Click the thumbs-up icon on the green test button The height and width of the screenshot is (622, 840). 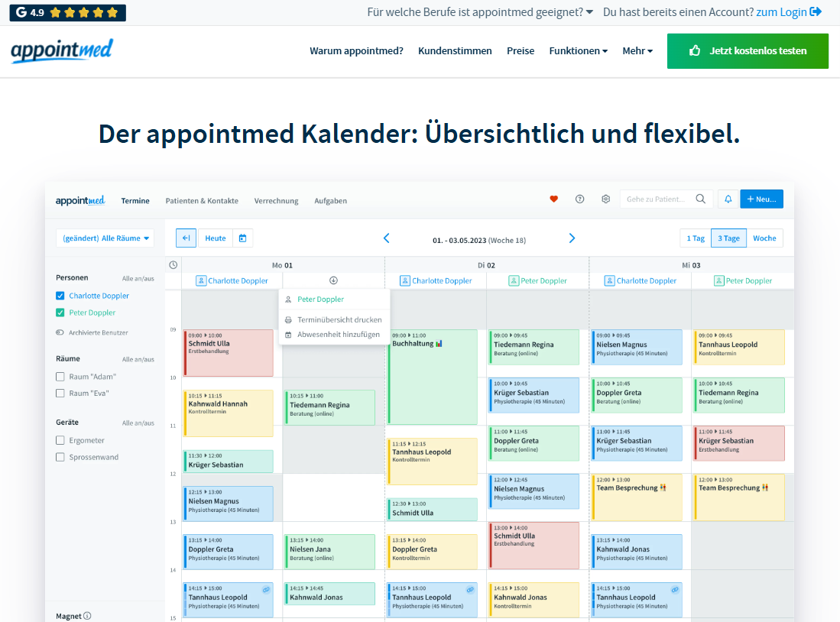694,51
